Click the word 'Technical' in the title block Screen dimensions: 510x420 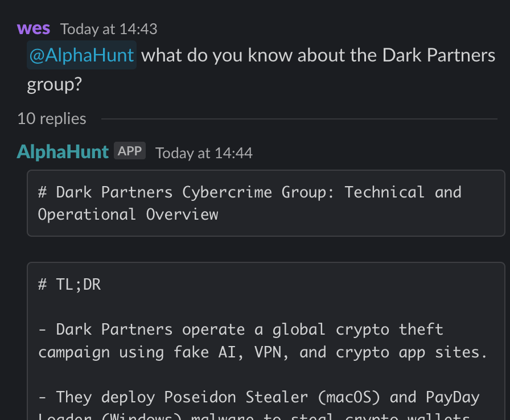[384, 192]
